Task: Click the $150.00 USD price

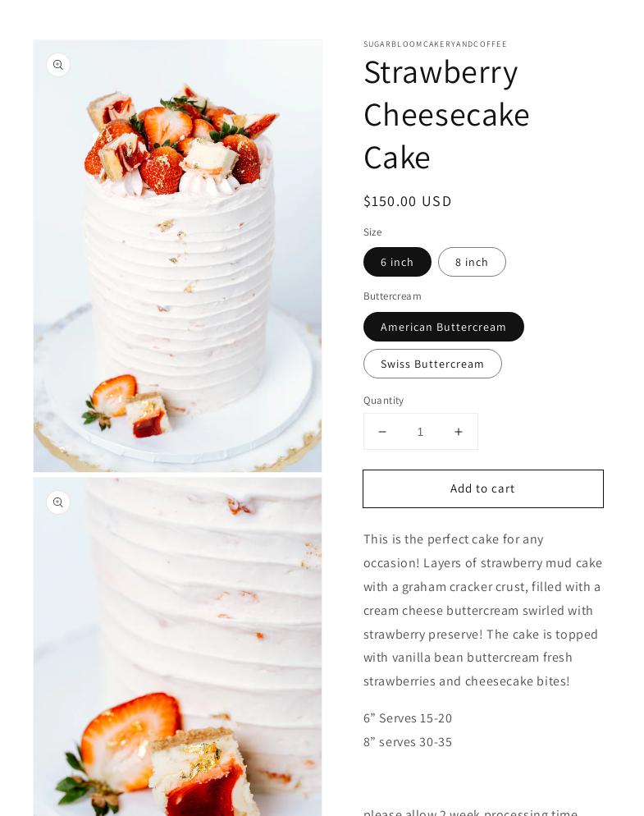Action: coord(407,201)
